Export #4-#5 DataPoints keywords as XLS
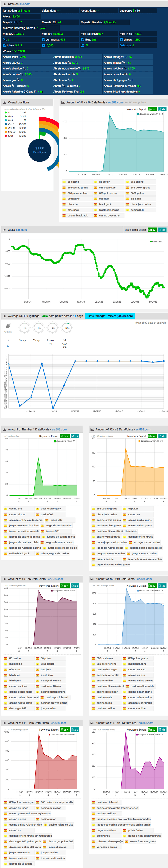 coord(75,586)
